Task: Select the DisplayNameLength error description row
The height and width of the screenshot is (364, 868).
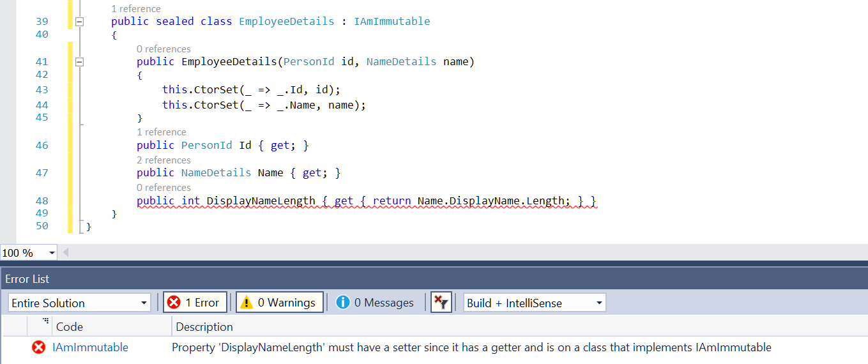Action: pos(471,347)
